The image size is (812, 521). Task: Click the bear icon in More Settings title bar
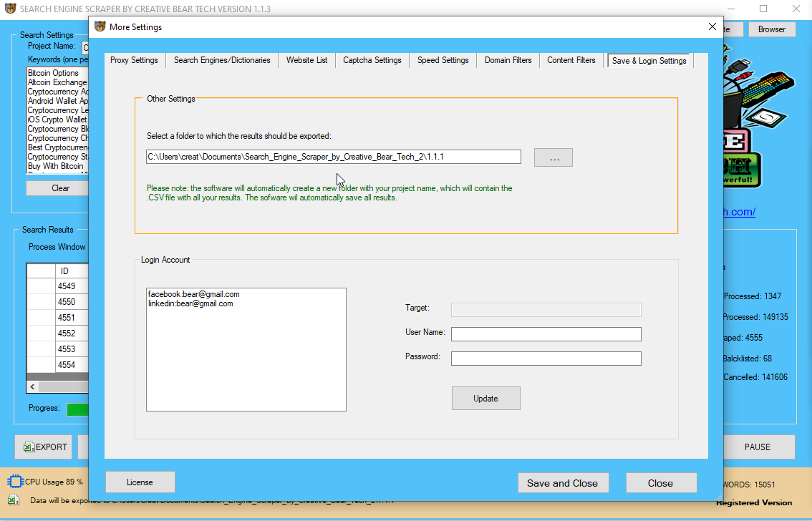pyautogui.click(x=99, y=26)
